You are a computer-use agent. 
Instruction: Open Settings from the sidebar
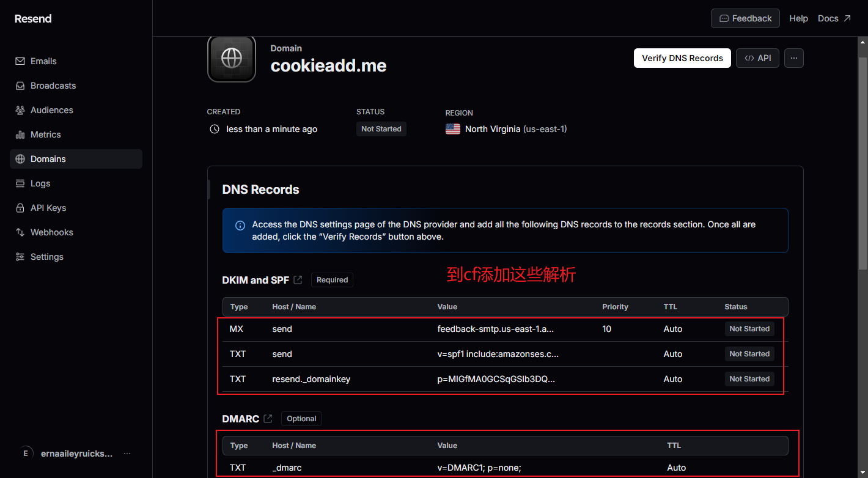47,257
